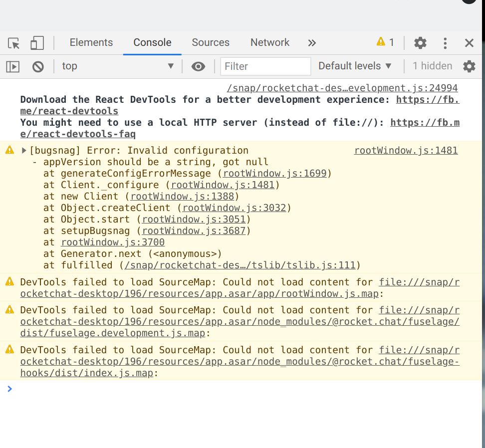The image size is (485, 448).
Task: Click warning icon beside rootWindow.js.map message
Action: [10, 282]
